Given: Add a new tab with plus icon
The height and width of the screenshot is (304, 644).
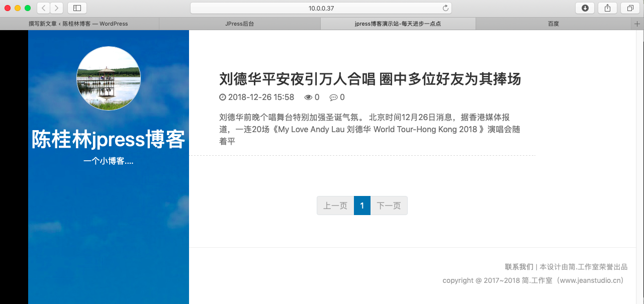Looking at the screenshot, I should click(x=638, y=24).
